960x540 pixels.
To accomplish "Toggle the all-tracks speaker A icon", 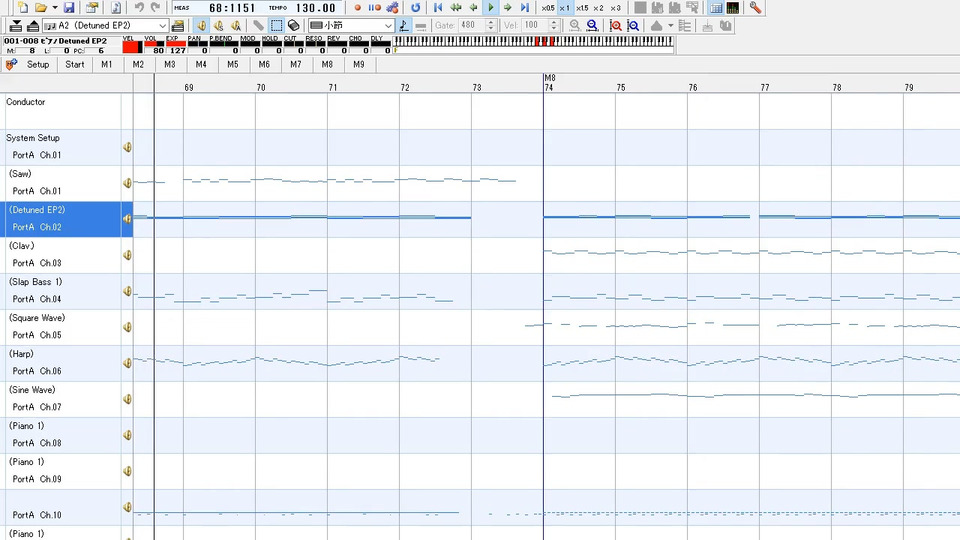I will pyautogui.click(x=236, y=26).
